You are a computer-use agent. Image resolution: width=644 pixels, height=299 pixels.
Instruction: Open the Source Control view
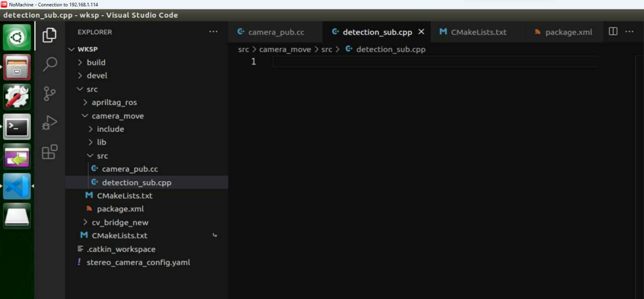point(49,93)
